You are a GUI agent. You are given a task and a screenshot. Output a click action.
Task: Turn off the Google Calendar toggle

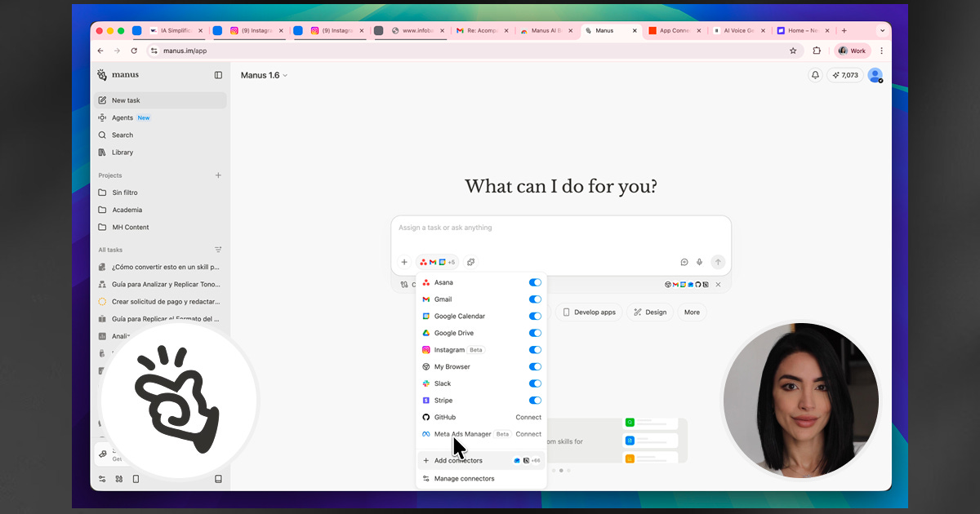[x=535, y=316]
